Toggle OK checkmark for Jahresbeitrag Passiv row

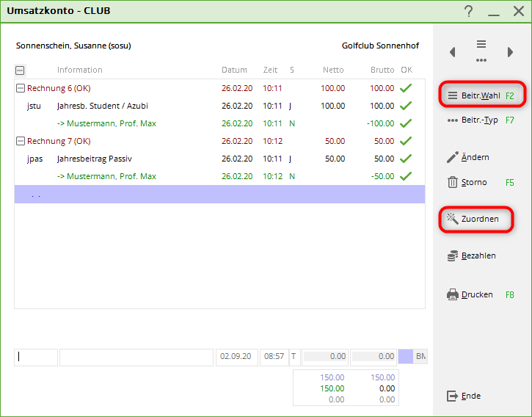pyautogui.click(x=406, y=159)
